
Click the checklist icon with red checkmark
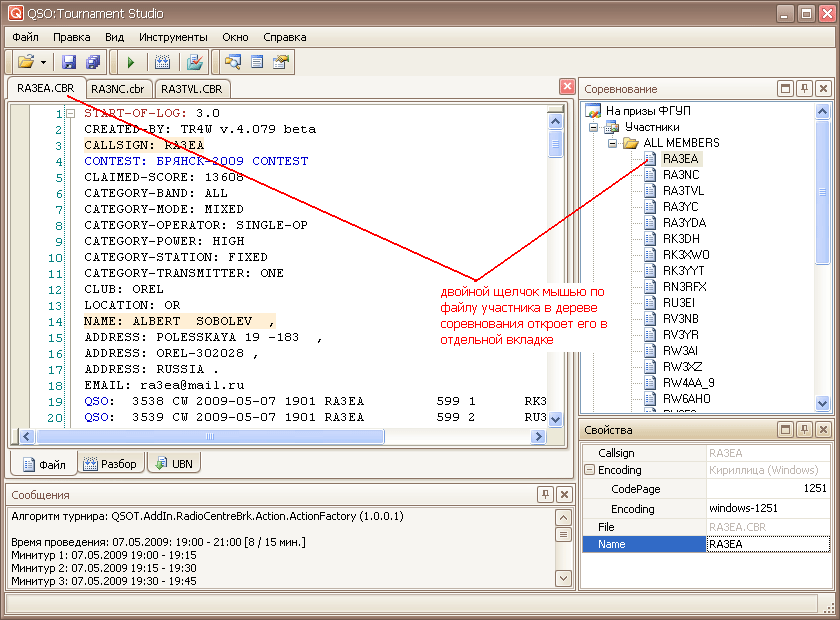pyautogui.click(x=195, y=62)
